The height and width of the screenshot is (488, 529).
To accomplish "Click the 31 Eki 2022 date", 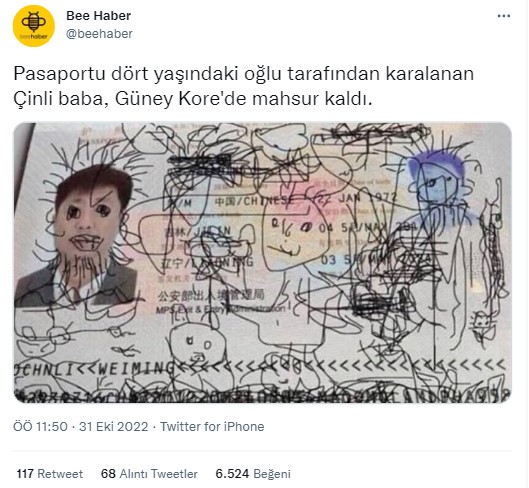I will click(x=114, y=427).
